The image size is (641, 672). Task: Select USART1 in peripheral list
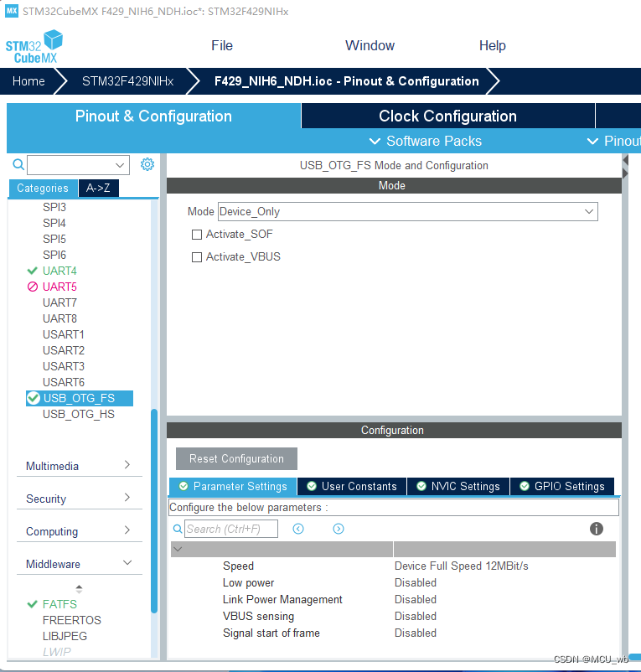pyautogui.click(x=64, y=334)
